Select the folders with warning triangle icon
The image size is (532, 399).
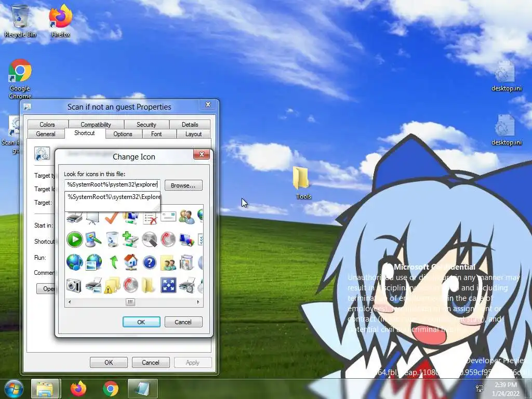[x=112, y=285]
